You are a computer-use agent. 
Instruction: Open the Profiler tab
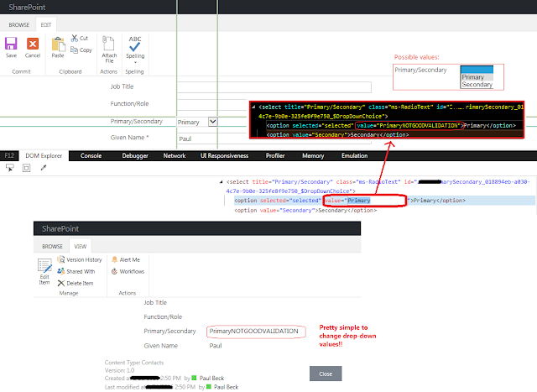pos(275,155)
